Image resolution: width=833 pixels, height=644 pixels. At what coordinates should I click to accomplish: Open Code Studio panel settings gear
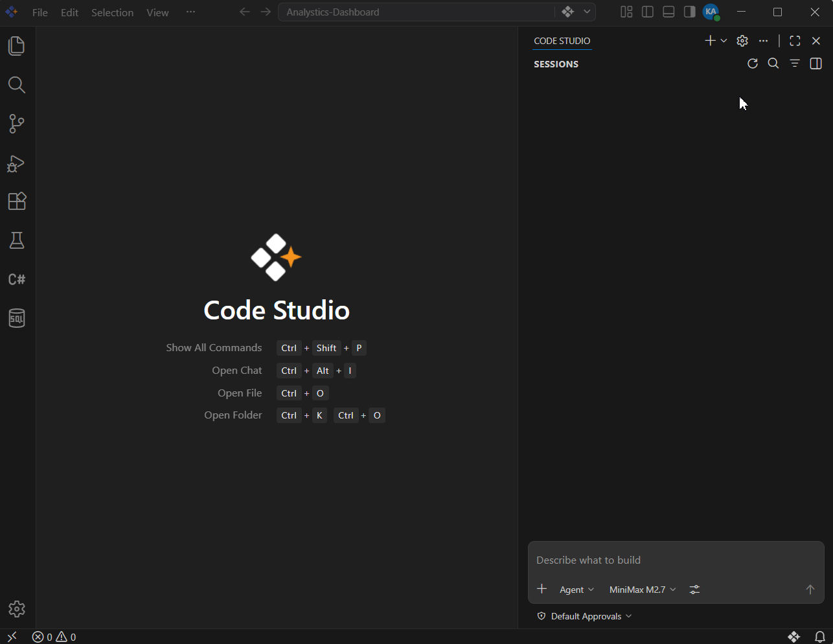coord(742,41)
